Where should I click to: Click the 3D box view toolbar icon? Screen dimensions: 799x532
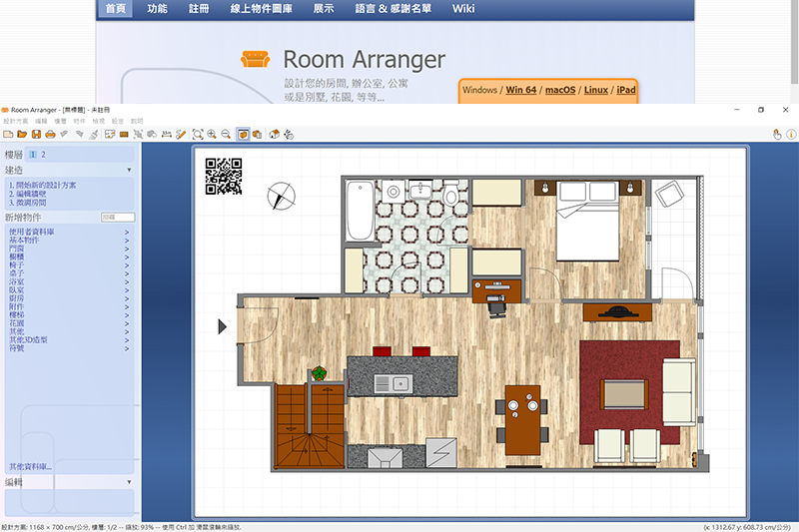258,135
